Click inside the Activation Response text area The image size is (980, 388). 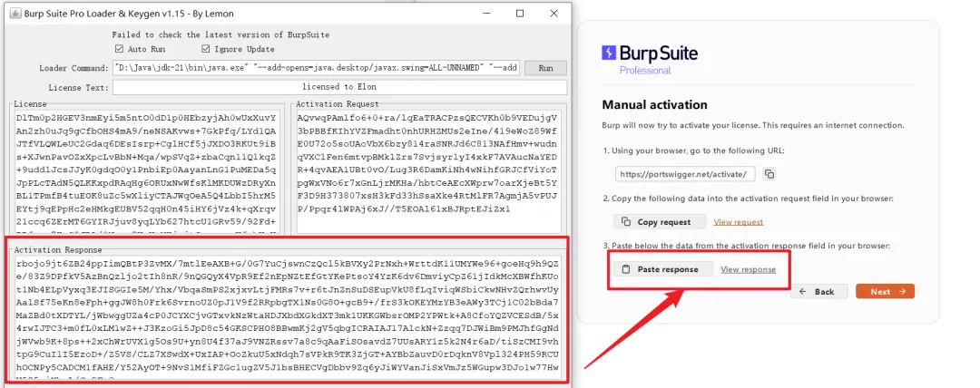[289, 318]
